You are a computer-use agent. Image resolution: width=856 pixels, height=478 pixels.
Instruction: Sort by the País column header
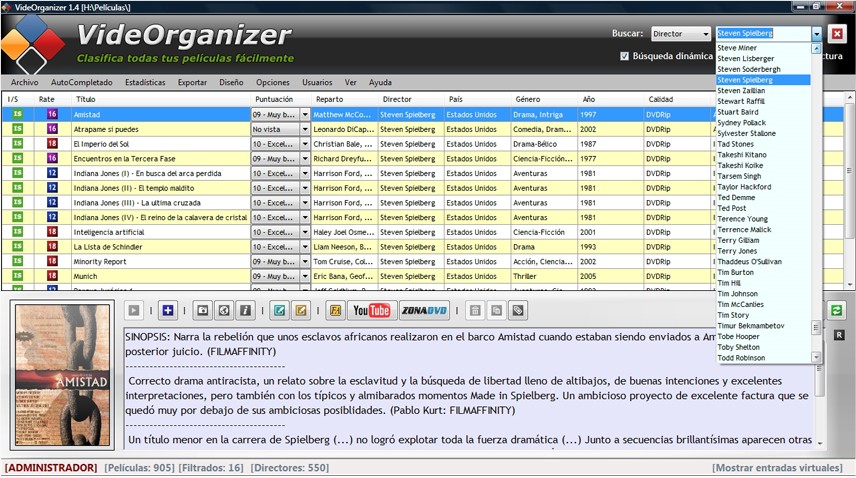tap(477, 99)
